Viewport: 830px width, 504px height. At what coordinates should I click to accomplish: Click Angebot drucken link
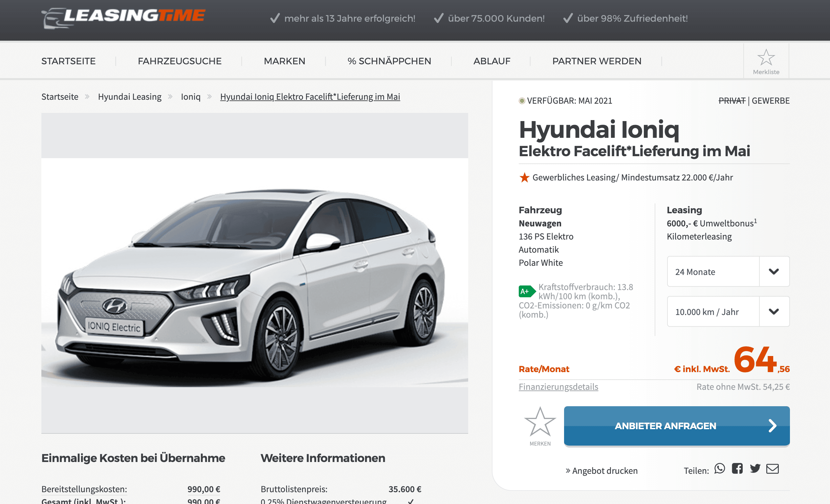(601, 471)
